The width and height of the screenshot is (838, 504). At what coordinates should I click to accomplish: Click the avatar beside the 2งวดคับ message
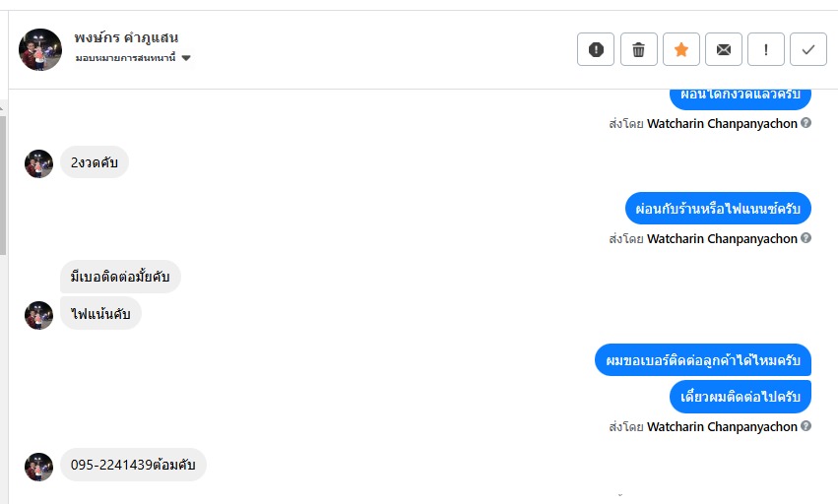(x=38, y=163)
